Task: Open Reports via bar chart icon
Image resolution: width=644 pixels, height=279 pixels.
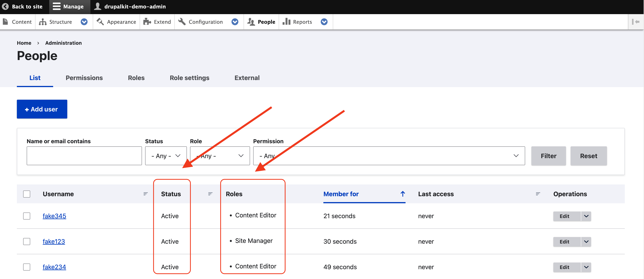Action: [286, 22]
